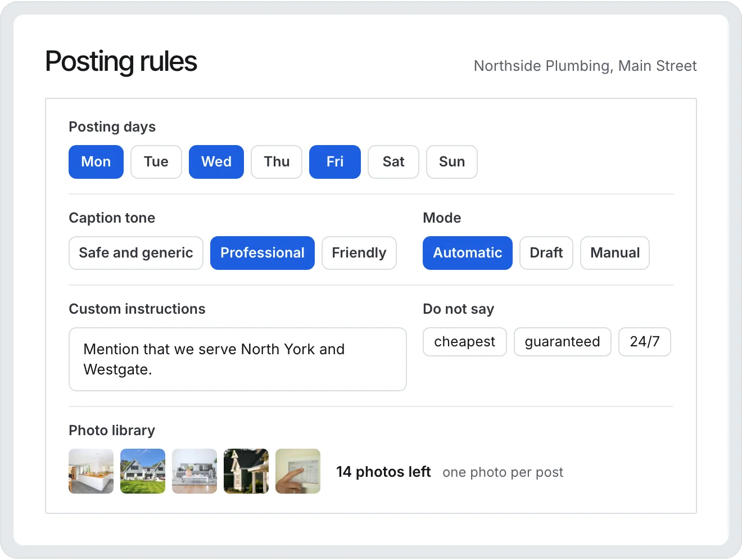This screenshot has width=742, height=560.
Task: Toggle Fri posting day off
Action: tap(335, 162)
